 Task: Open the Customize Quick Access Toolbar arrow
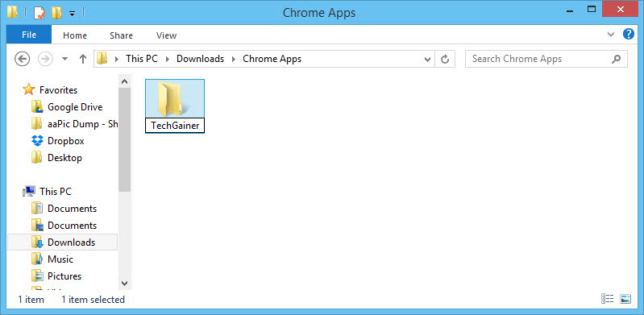(x=72, y=14)
